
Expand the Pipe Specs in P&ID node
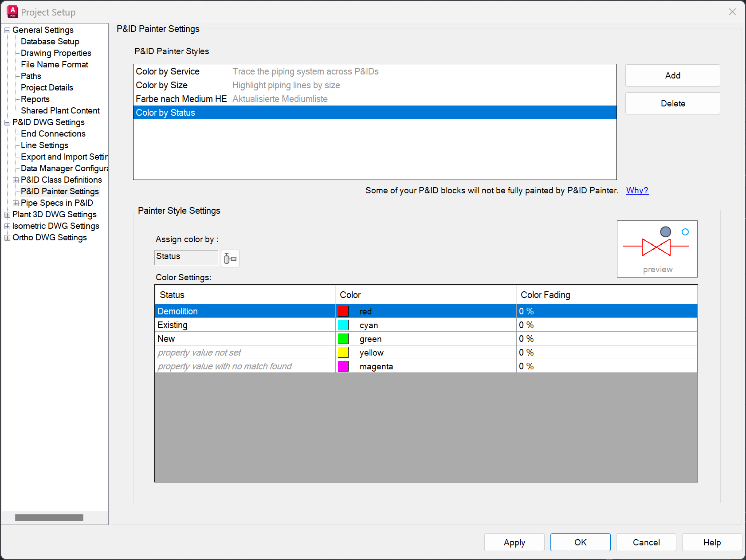(x=16, y=203)
